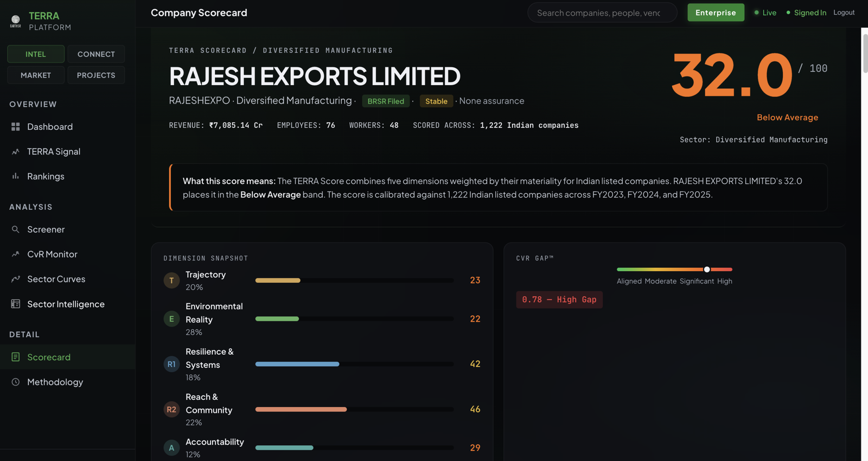Click the TERRA Platform logo icon
868x461 pixels.
coord(16,21)
